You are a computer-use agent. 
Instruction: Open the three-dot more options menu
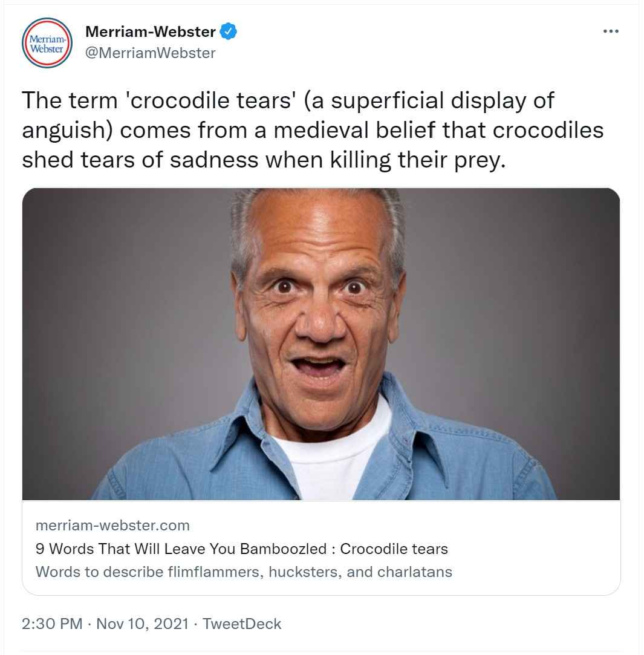pyautogui.click(x=611, y=31)
